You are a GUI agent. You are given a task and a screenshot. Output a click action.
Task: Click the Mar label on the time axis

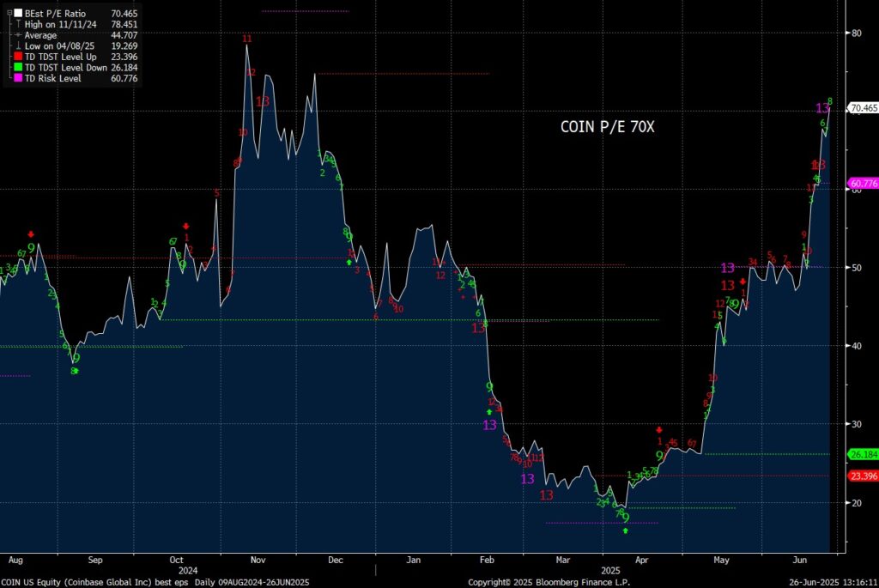tap(563, 560)
